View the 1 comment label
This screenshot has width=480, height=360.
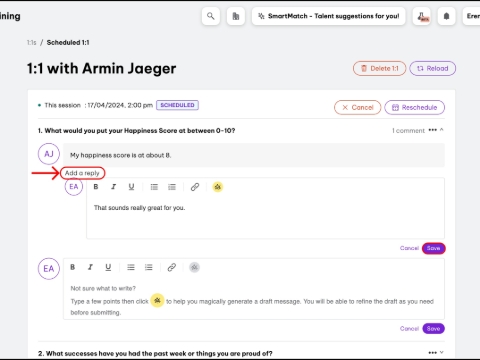(408, 131)
